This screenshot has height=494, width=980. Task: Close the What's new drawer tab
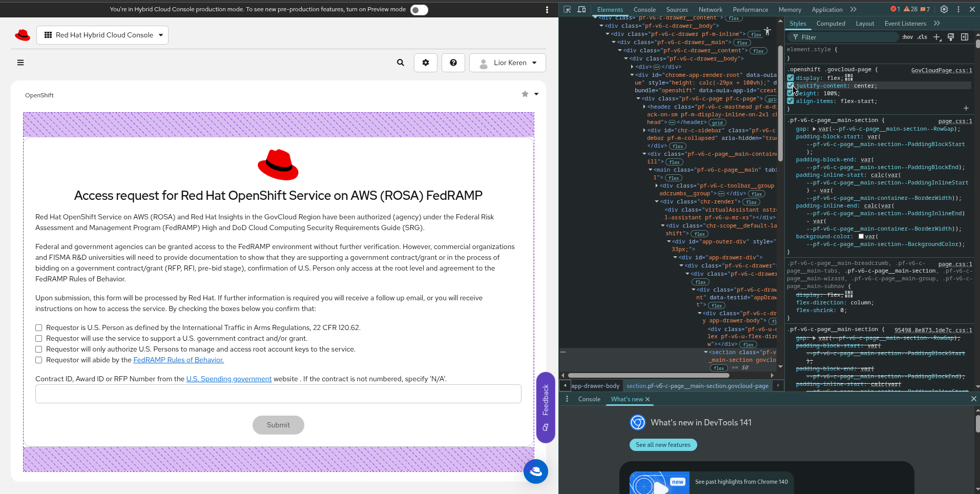point(648,399)
